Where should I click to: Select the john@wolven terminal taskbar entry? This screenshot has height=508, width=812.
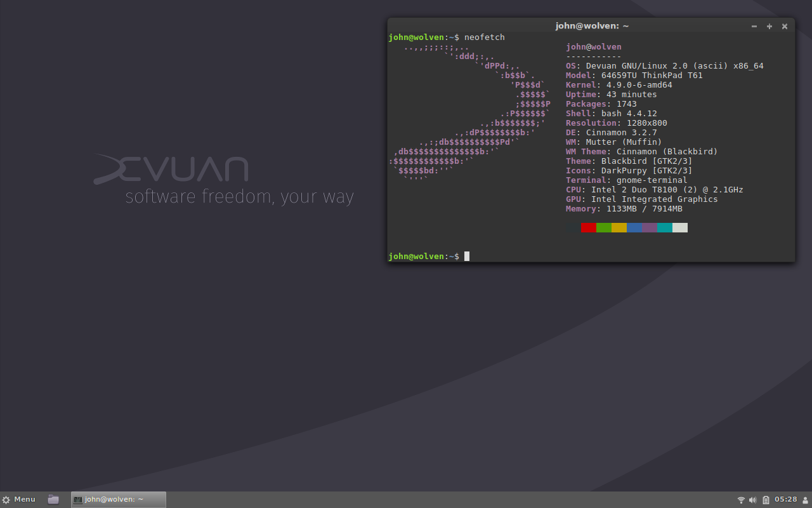(119, 500)
